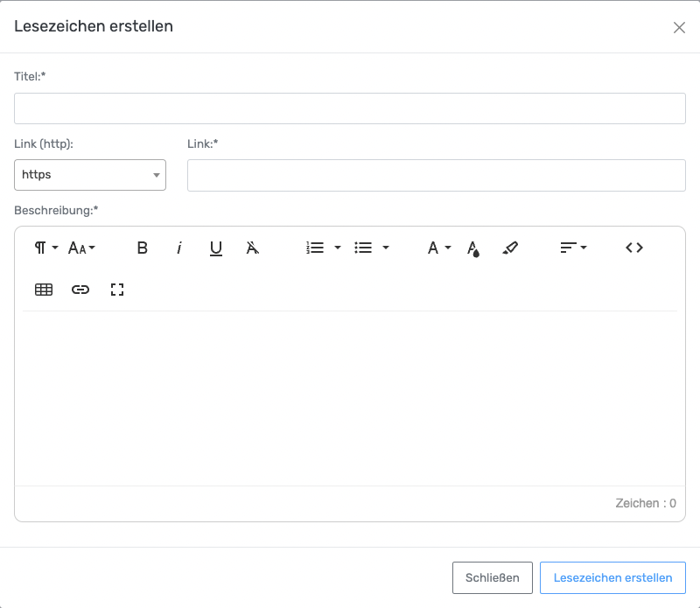The height and width of the screenshot is (608, 700).
Task: Open the text alignment dropdown
Action: point(573,248)
